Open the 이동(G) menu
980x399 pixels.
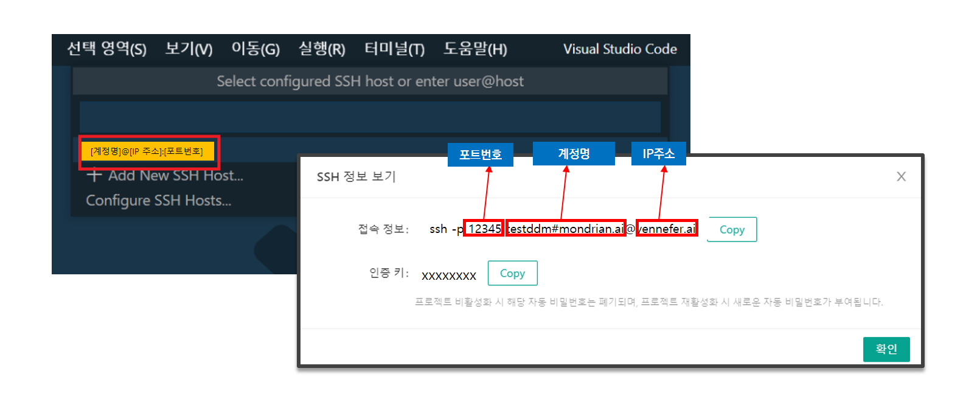point(255,49)
